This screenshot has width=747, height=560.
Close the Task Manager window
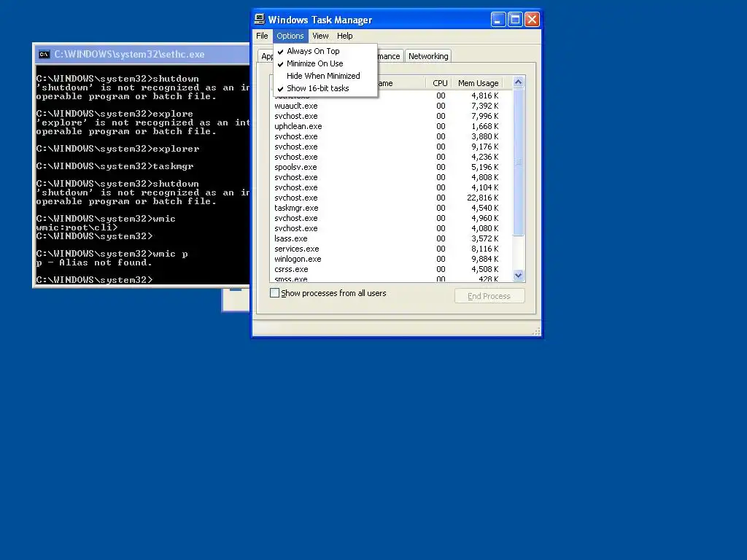532,20
